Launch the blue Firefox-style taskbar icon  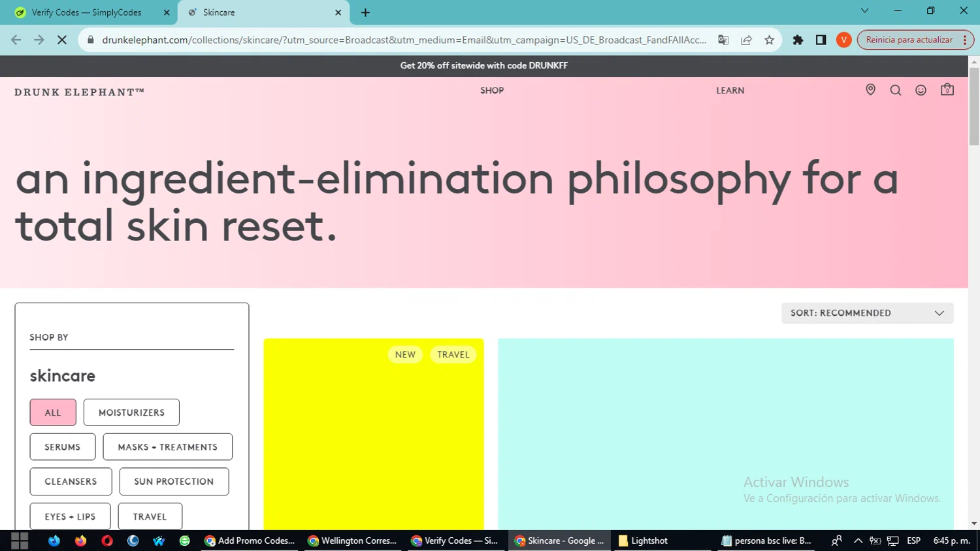(54, 541)
